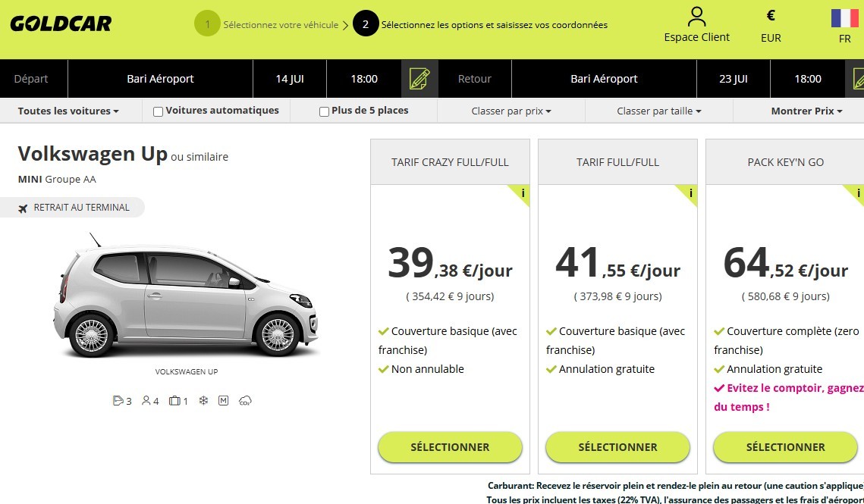Click the French flag language icon
The image size is (864, 504).
pyautogui.click(x=844, y=19)
